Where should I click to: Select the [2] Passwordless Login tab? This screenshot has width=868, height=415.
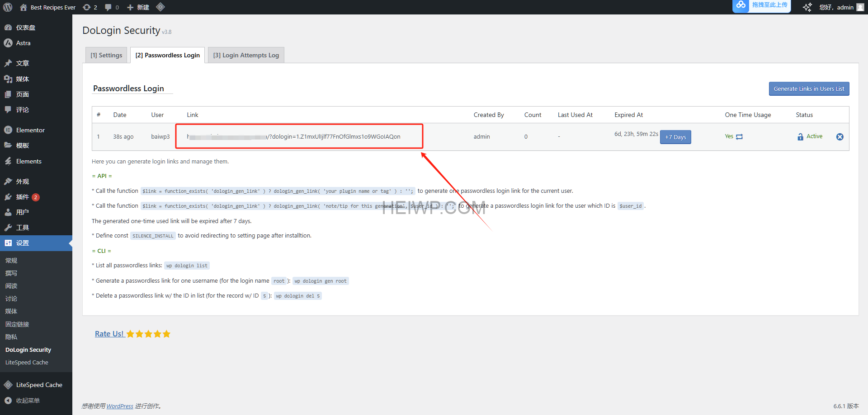coord(168,55)
